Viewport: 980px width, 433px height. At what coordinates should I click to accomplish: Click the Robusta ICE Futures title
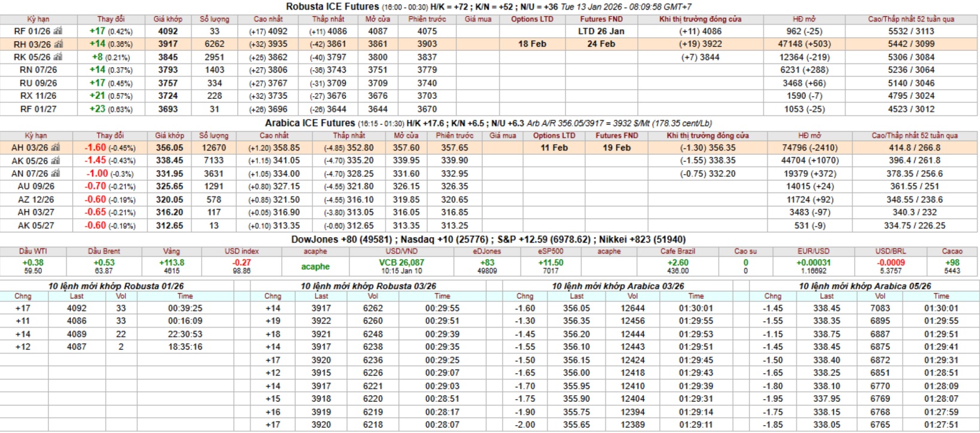[x=332, y=7]
